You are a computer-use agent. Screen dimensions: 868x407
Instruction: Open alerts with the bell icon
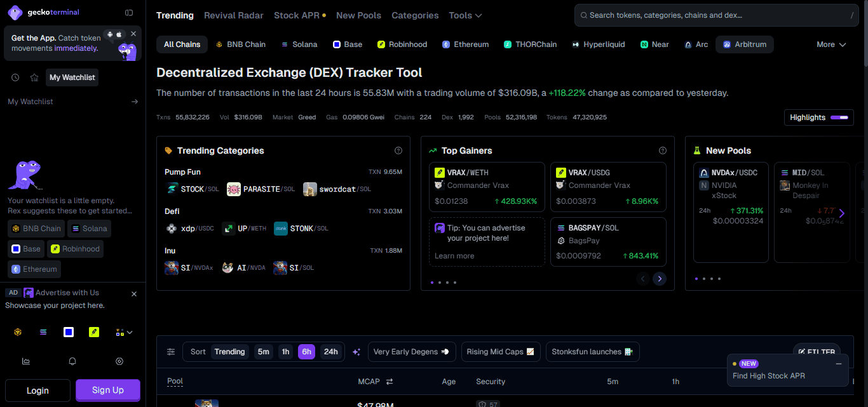coord(72,361)
